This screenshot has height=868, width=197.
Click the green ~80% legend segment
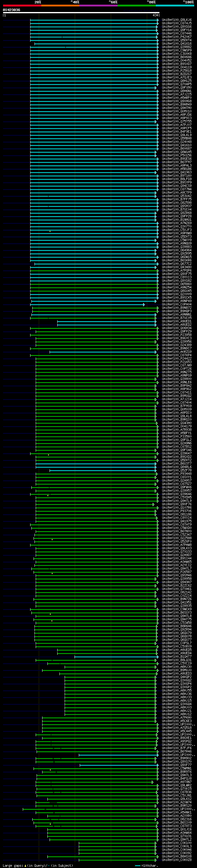pyautogui.click(x=137, y=6)
